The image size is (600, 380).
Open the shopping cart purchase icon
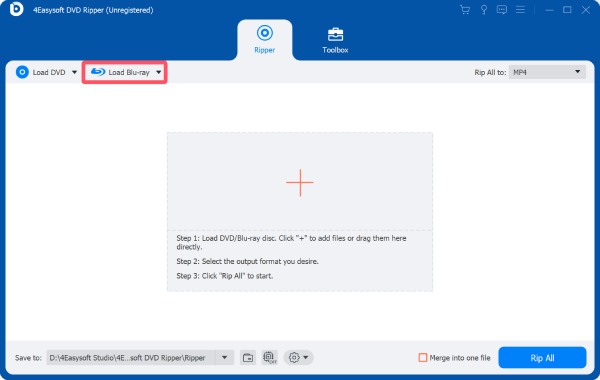[x=465, y=10]
